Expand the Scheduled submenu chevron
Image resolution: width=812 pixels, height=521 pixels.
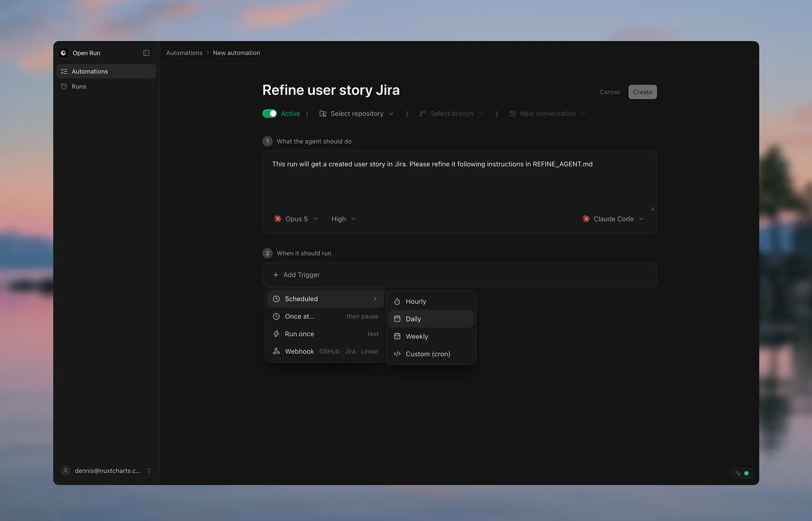375,299
